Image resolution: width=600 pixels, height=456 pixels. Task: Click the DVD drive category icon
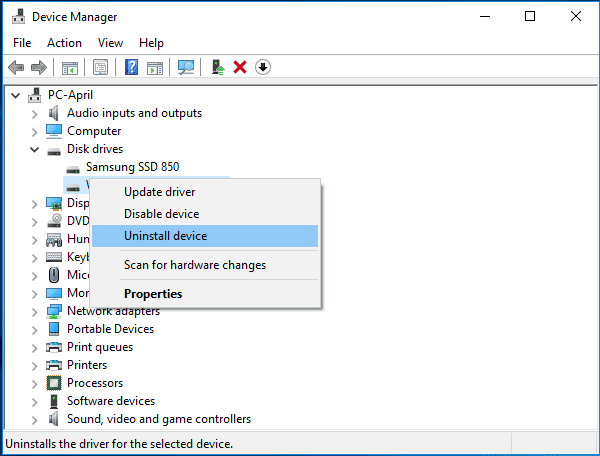[54, 221]
